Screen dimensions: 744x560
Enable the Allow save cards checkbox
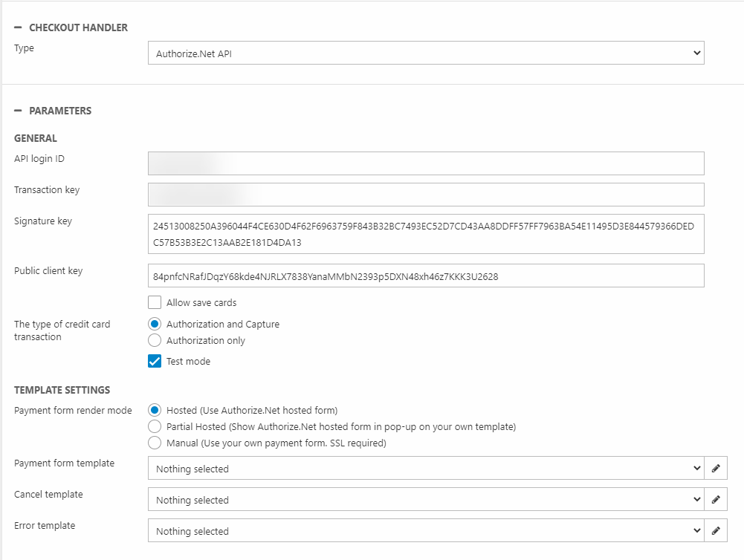(x=155, y=302)
